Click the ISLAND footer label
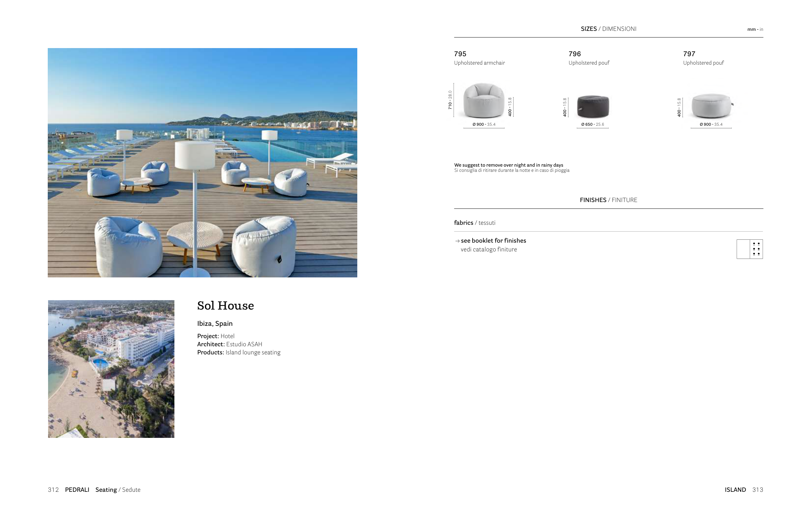 (x=735, y=490)
